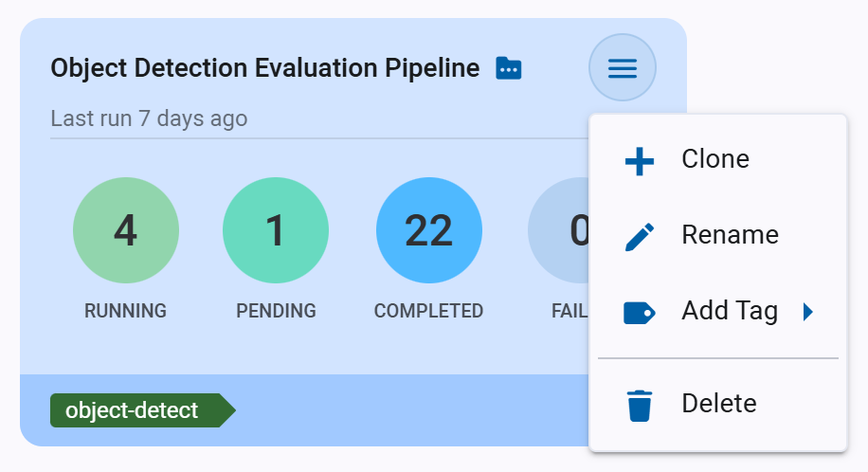Click the PENDING label
The height and width of the screenshot is (472, 868).
coord(277,311)
